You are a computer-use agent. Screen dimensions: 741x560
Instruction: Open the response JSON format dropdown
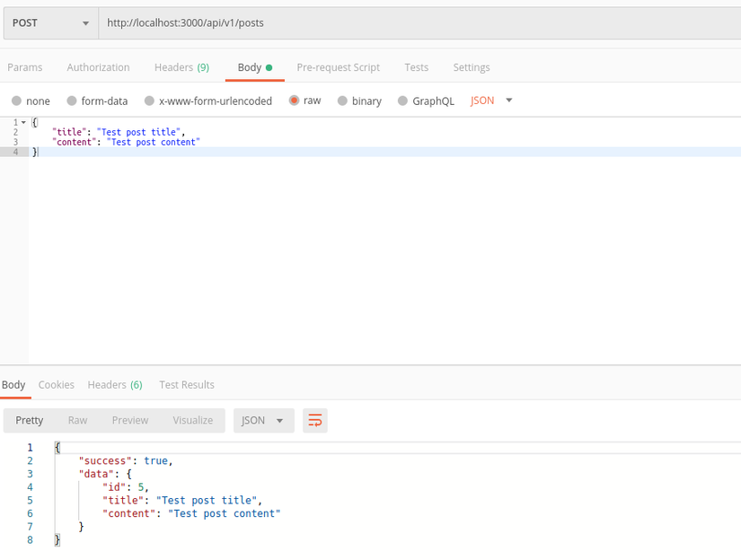(263, 420)
